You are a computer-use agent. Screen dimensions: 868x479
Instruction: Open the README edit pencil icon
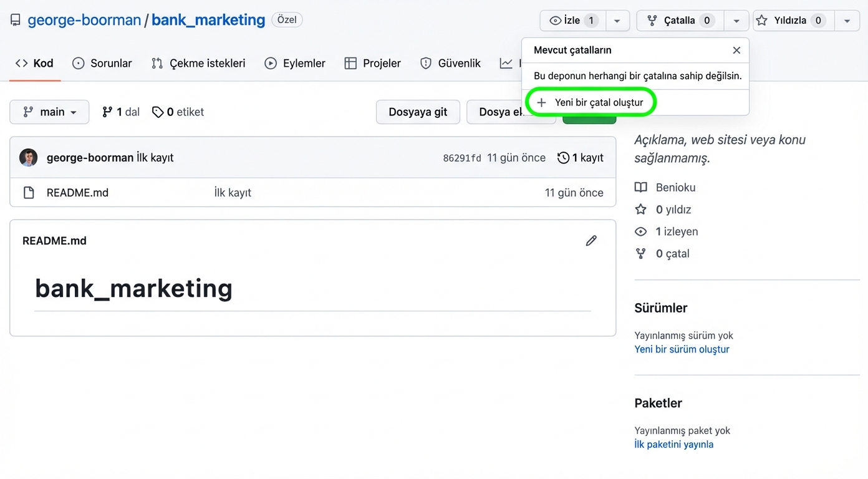pos(591,240)
